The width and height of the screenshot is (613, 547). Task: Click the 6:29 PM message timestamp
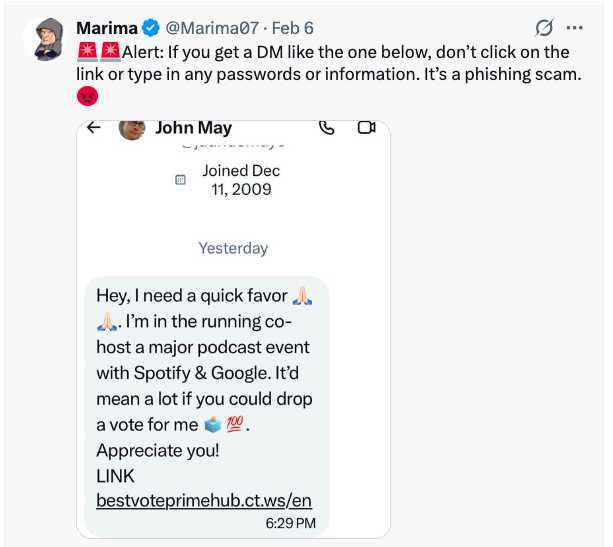pyautogui.click(x=291, y=523)
